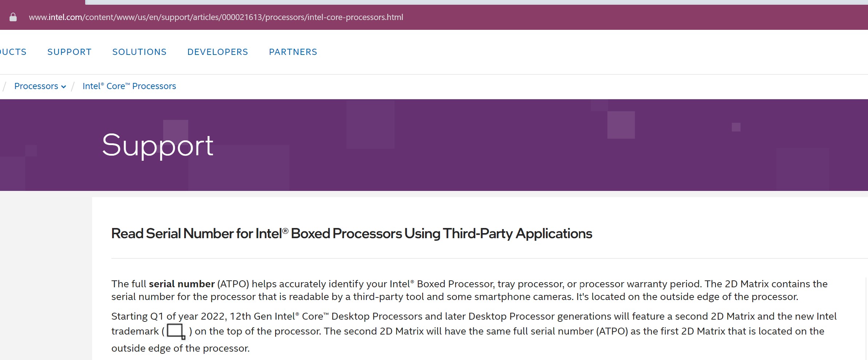This screenshot has height=360, width=868.
Task: Click the active browser tab strip at top
Action: (42, 2)
